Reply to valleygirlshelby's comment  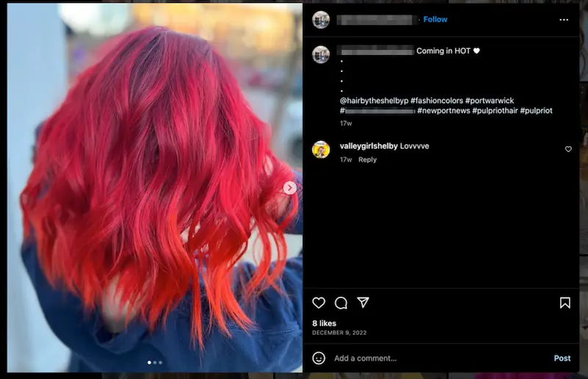tap(367, 159)
